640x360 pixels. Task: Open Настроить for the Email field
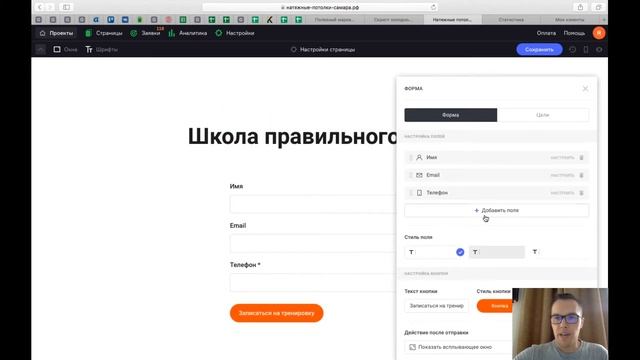pos(562,175)
